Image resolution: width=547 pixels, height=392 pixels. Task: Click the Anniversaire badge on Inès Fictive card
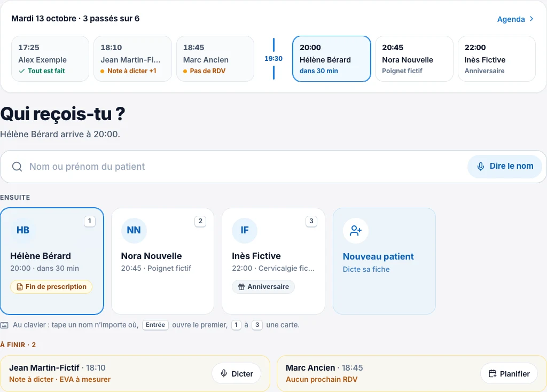pyautogui.click(x=263, y=287)
